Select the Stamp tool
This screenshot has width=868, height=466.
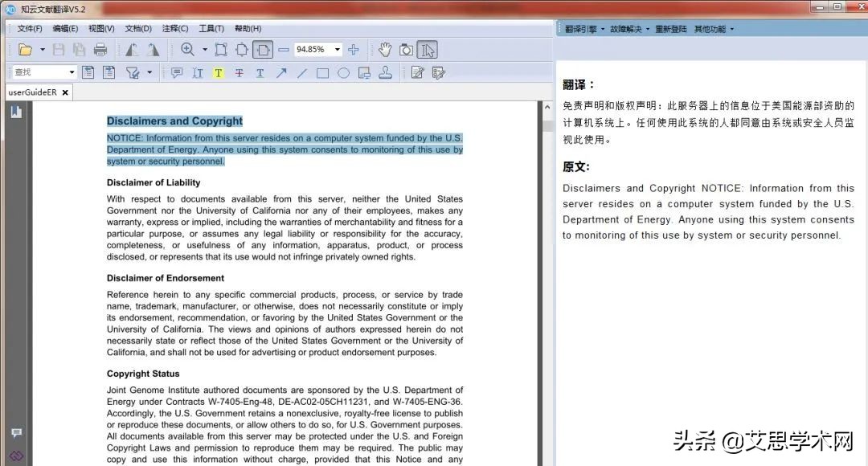(387, 72)
